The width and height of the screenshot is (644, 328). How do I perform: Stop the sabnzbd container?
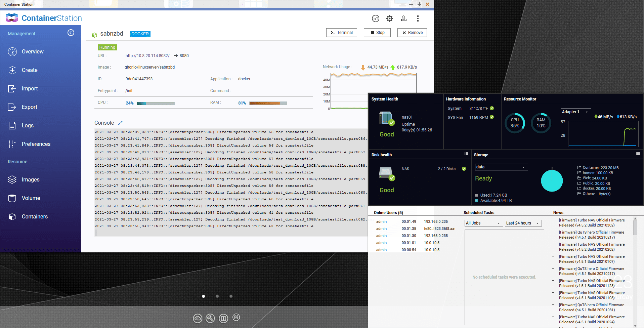(x=377, y=33)
